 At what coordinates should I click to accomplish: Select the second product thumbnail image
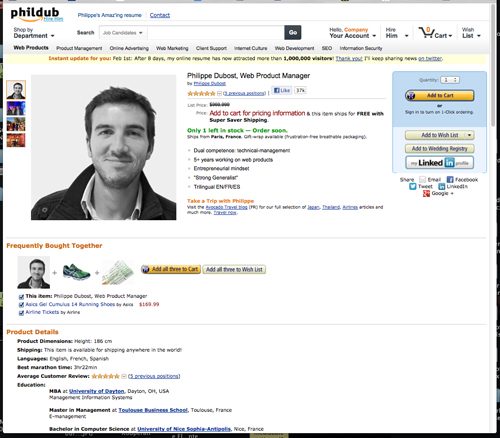click(x=16, y=108)
